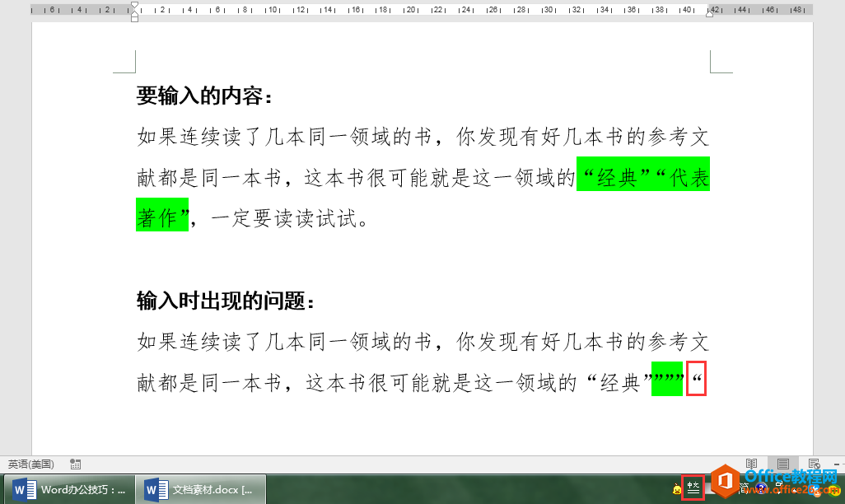Click the heading 输入时出现的问题：
The image size is (845, 504).
point(226,301)
